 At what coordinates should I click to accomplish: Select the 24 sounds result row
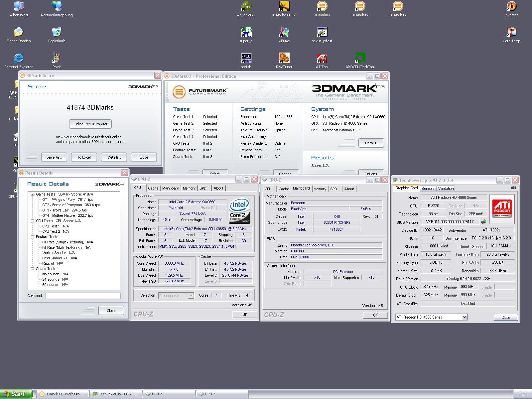(x=56, y=279)
